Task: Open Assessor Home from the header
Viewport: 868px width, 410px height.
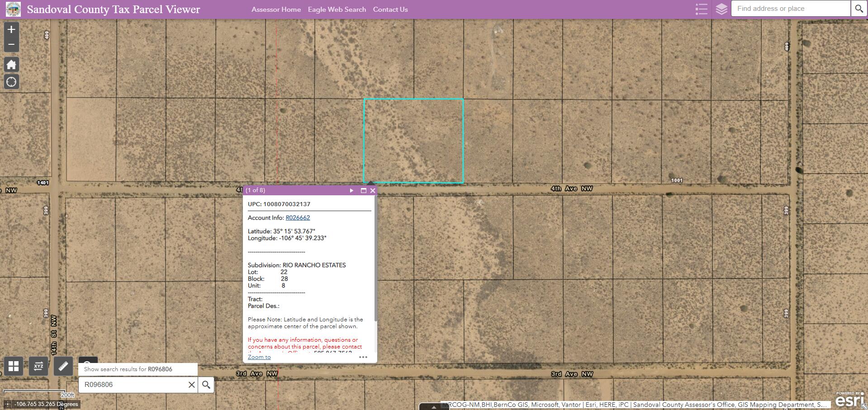Action: click(276, 9)
